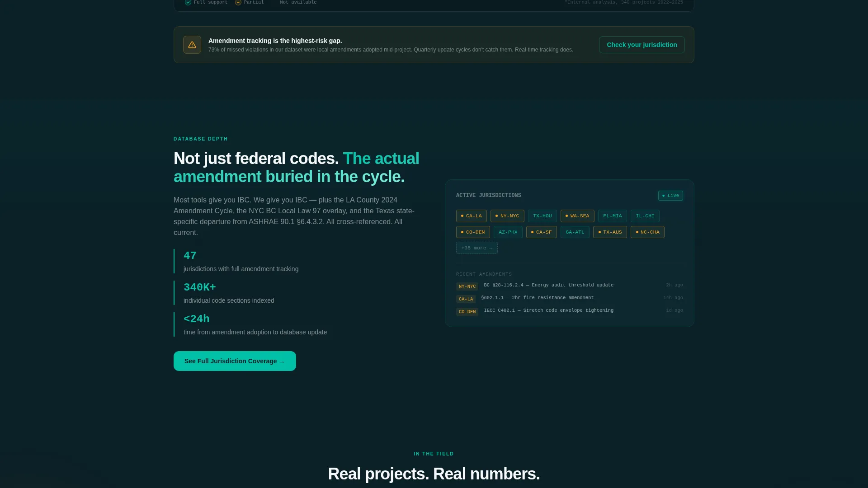Select the TX-HOU jurisdiction chip
Viewport: 868px width, 488px height.
coord(542,216)
